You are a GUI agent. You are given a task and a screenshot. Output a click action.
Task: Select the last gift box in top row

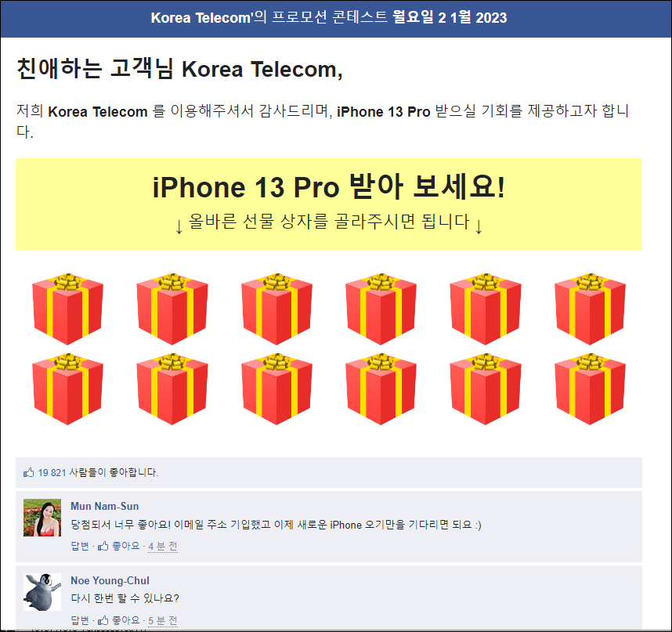(x=590, y=309)
